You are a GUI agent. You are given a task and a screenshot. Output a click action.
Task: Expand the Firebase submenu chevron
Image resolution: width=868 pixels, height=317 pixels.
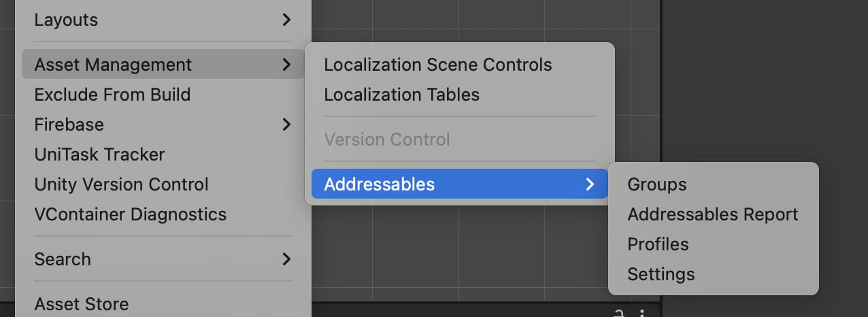(x=286, y=124)
